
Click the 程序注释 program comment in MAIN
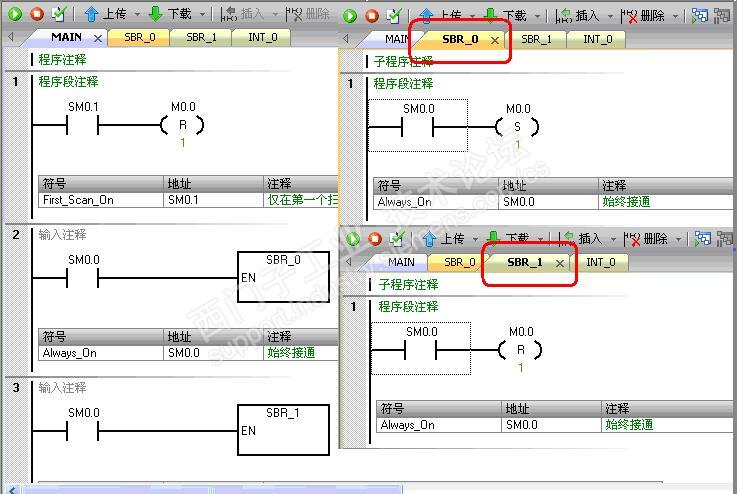coord(62,60)
